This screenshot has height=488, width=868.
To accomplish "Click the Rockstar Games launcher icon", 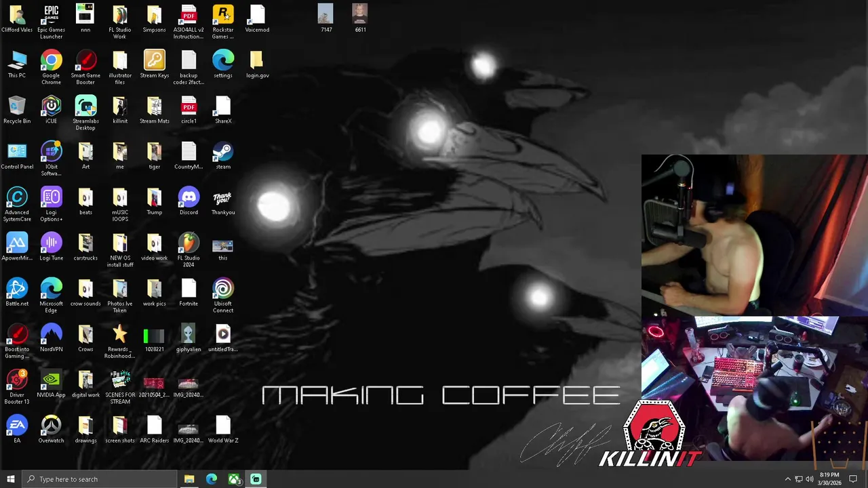I will (x=223, y=15).
